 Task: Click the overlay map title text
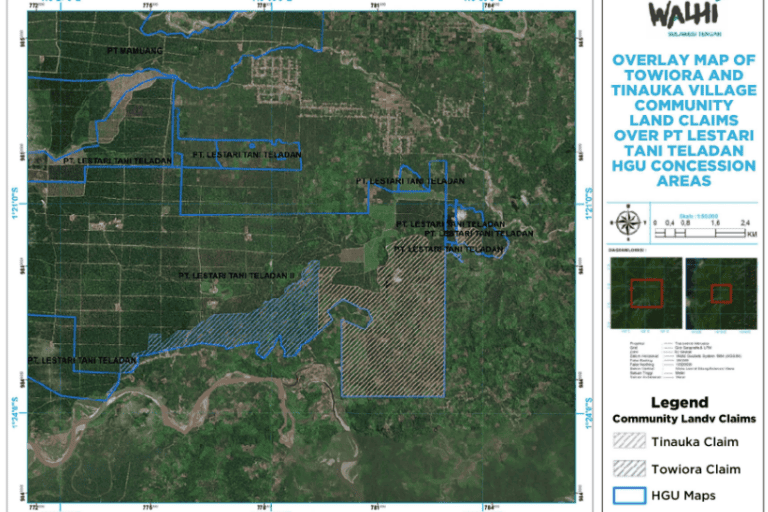(683, 120)
